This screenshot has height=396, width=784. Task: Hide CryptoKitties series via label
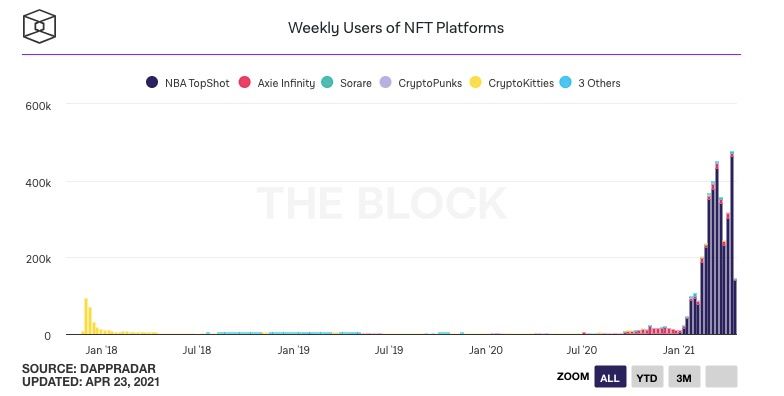[x=521, y=83]
